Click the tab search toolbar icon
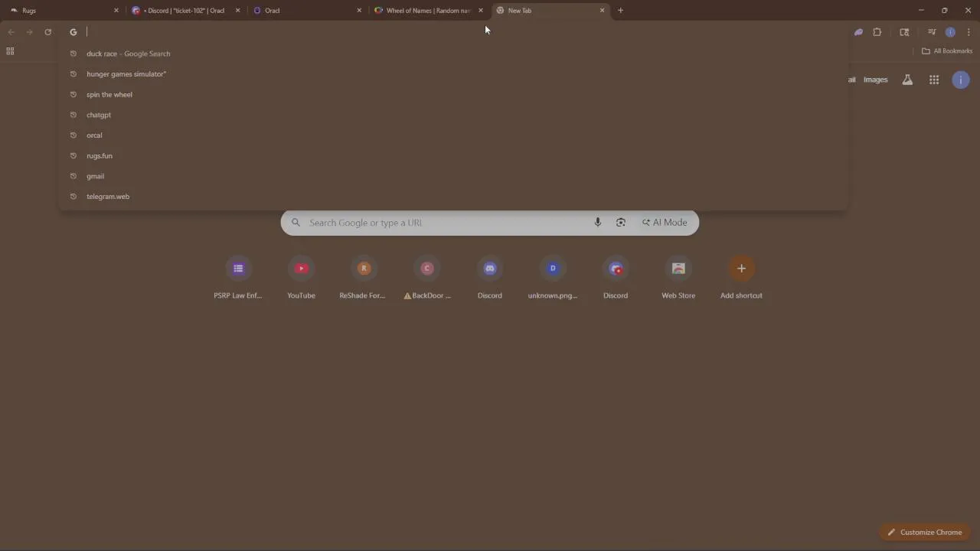980x551 pixels. [904, 32]
